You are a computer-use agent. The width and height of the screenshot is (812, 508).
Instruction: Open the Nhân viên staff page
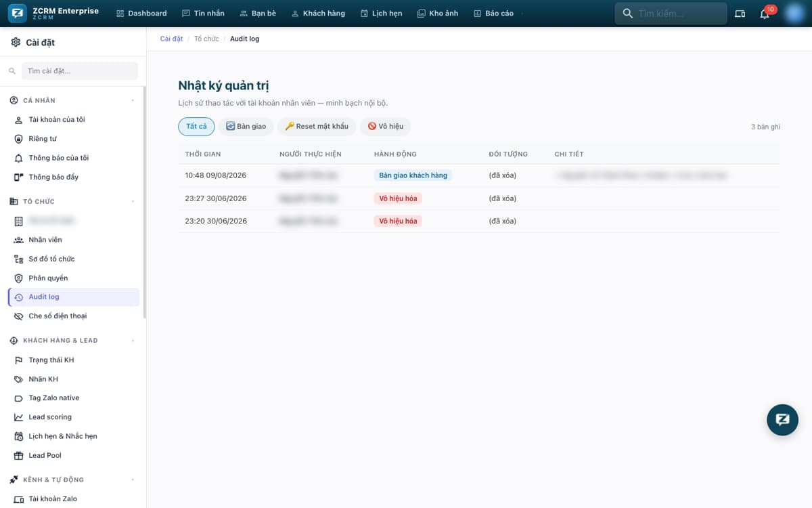pos(74,240)
